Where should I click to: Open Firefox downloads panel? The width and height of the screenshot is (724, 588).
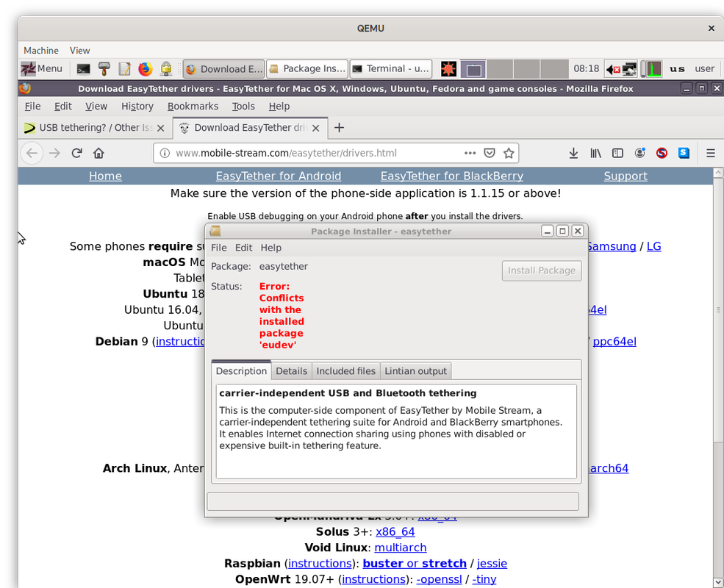click(x=573, y=153)
